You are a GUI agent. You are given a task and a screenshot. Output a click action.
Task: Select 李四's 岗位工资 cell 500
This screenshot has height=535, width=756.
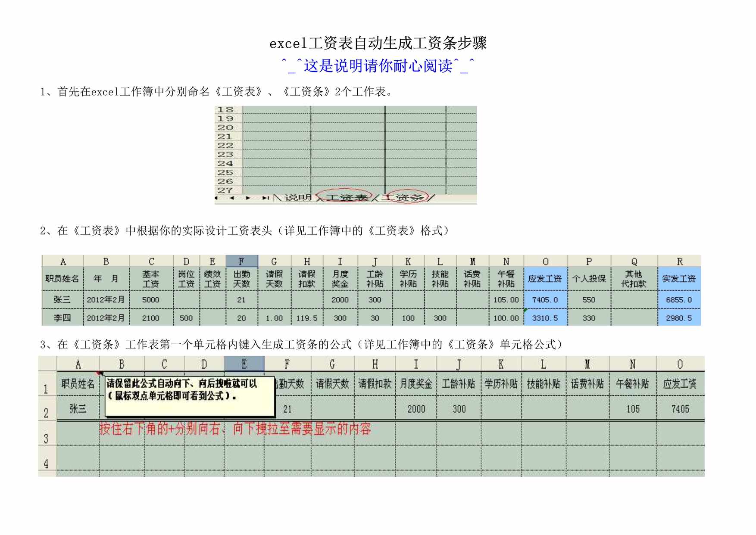(x=186, y=318)
